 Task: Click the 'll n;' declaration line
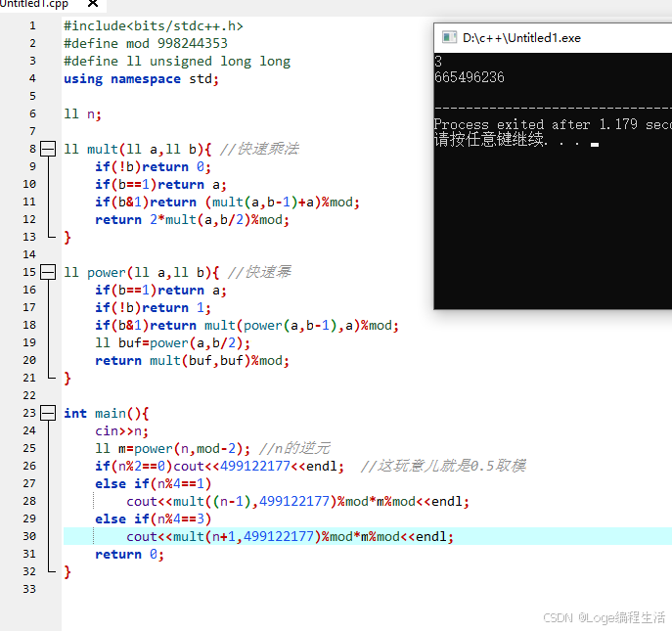(x=83, y=114)
